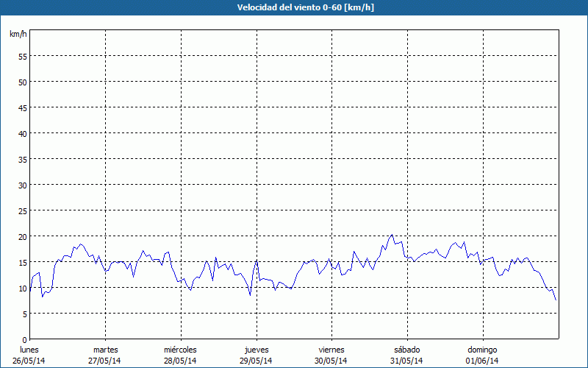Pick the "miércoles" day label
This screenshot has width=588, height=368.
[180, 350]
